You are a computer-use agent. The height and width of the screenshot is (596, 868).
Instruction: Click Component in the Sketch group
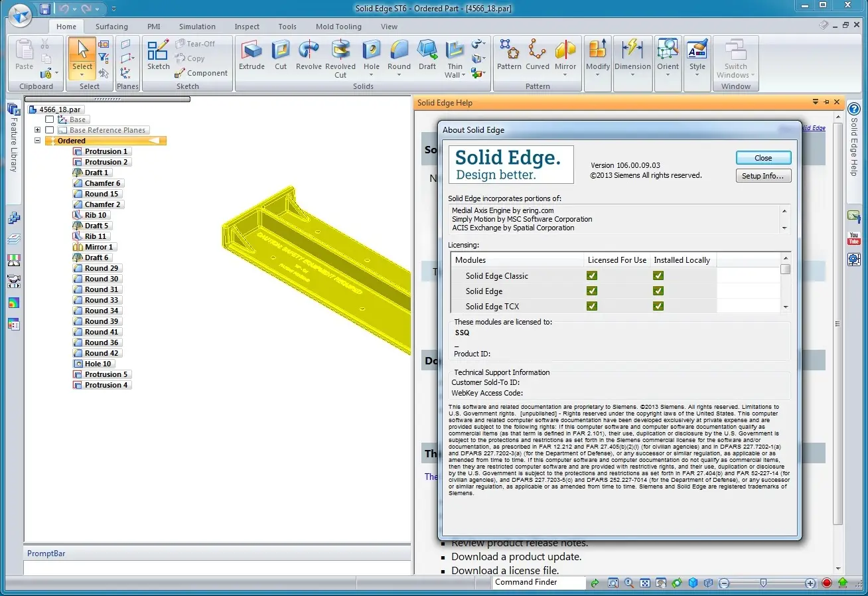pos(202,73)
